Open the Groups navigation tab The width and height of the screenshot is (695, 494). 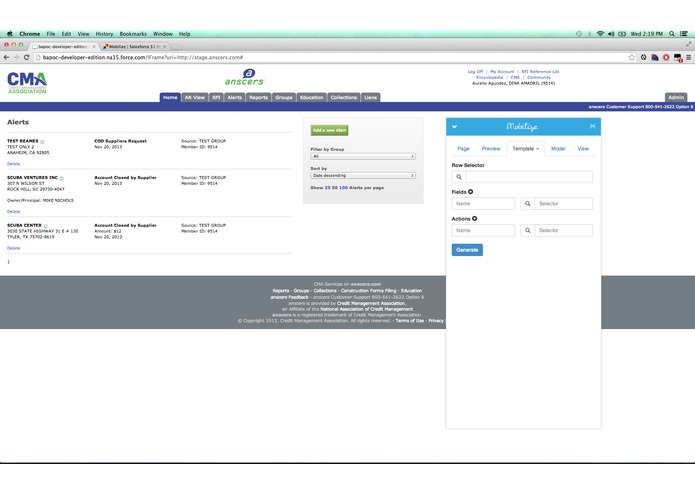(x=284, y=97)
